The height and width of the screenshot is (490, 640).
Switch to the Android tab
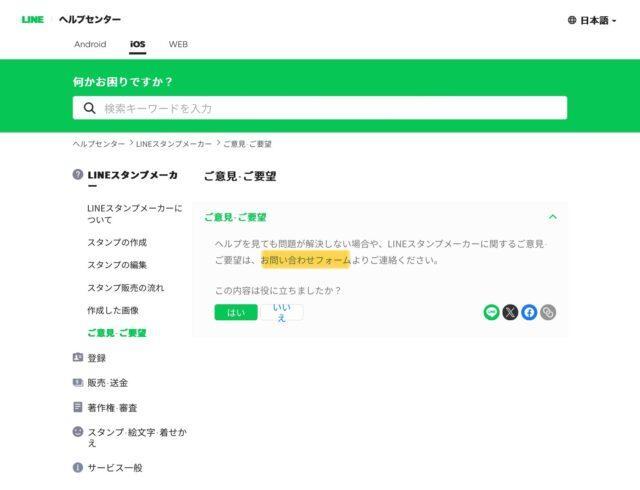pyautogui.click(x=90, y=44)
